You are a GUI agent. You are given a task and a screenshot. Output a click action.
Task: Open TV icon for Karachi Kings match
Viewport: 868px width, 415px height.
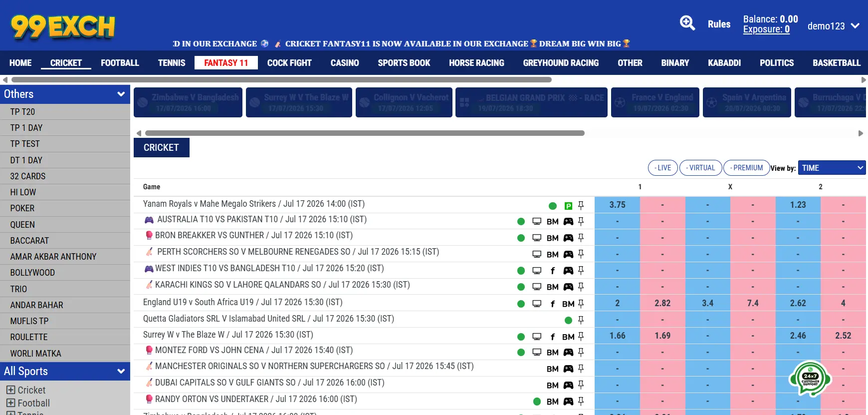click(537, 287)
